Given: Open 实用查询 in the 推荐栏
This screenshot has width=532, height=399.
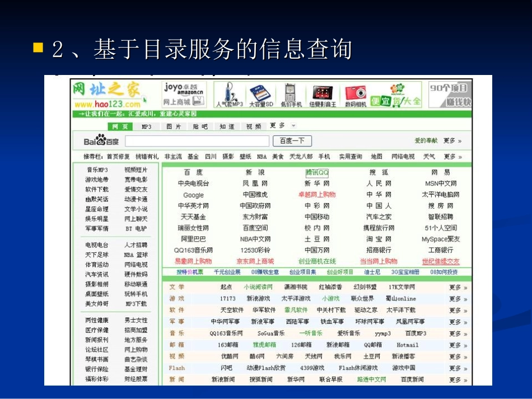Looking at the screenshot, I should click(x=351, y=157).
